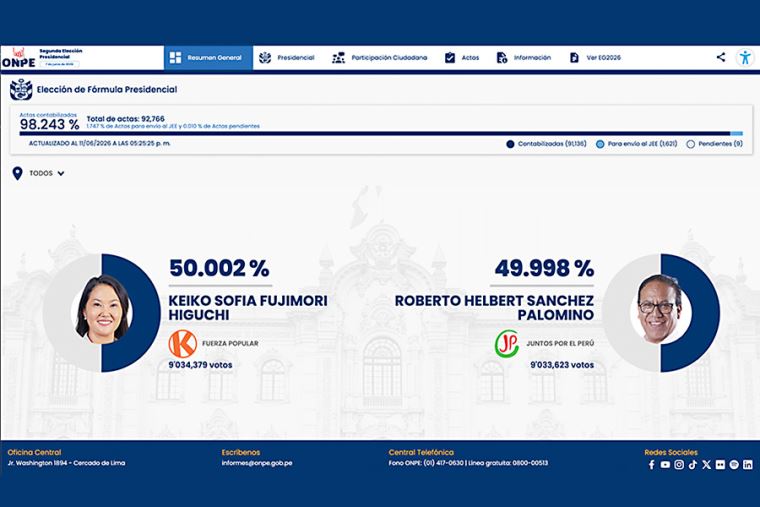Click the Ver EG2026 file icon

tap(574, 58)
